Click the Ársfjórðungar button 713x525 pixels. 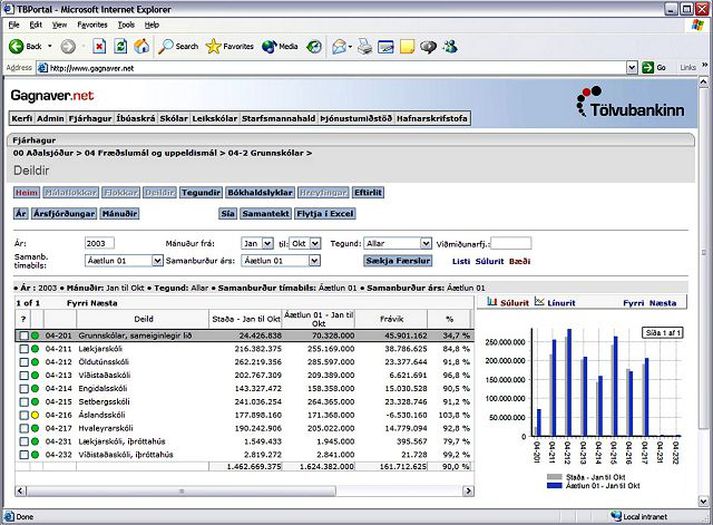[64, 214]
